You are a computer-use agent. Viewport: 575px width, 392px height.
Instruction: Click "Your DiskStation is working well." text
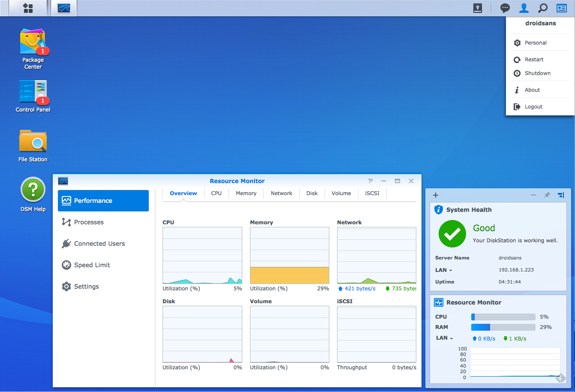pyautogui.click(x=515, y=241)
